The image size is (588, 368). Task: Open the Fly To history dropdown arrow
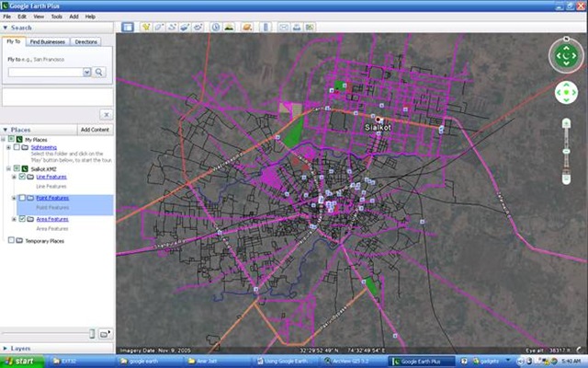pyautogui.click(x=86, y=72)
